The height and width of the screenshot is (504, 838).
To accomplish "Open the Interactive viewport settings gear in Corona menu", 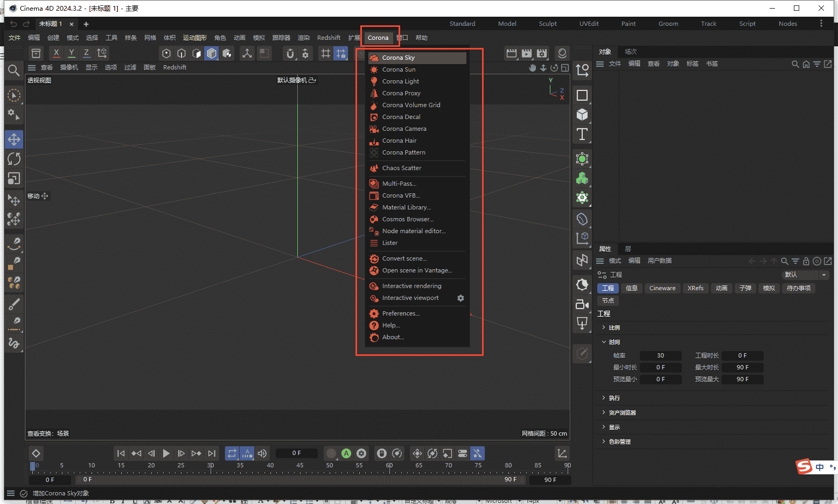I will (461, 298).
